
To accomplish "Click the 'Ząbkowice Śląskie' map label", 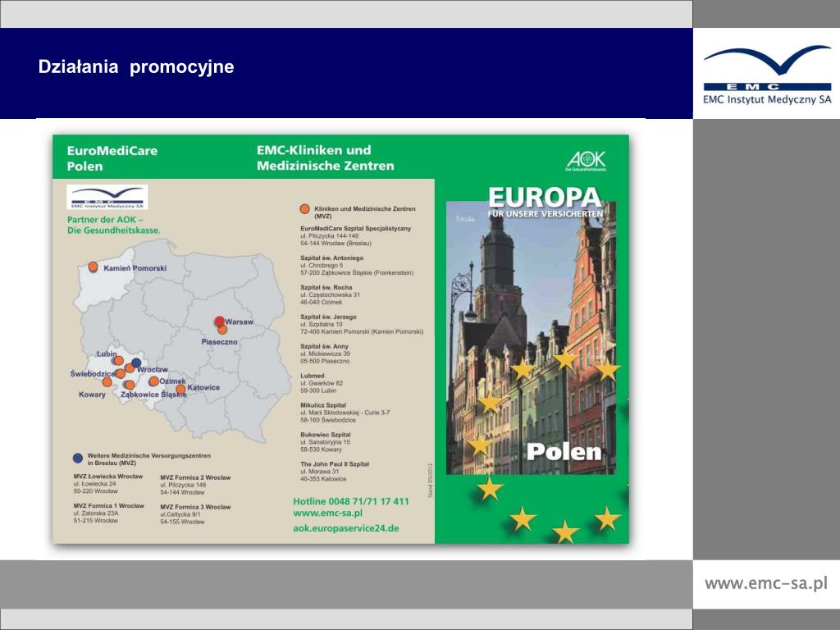I will [153, 395].
